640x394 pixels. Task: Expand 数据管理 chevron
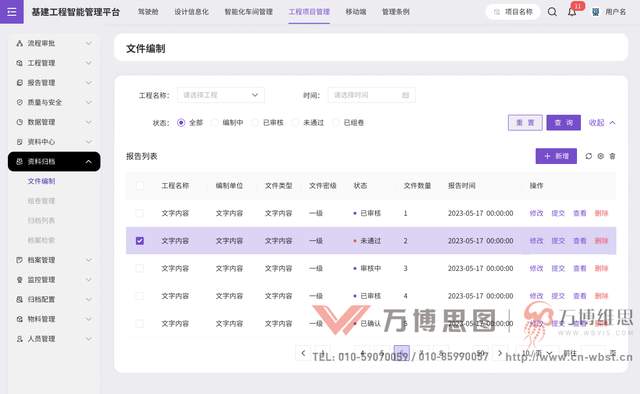(x=89, y=122)
